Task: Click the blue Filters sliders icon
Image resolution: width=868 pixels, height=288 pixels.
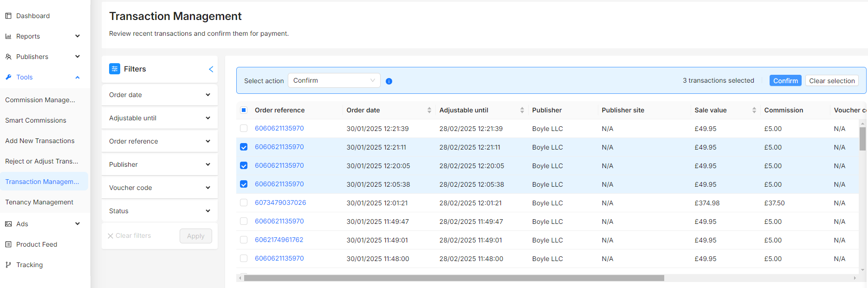Action: click(115, 69)
